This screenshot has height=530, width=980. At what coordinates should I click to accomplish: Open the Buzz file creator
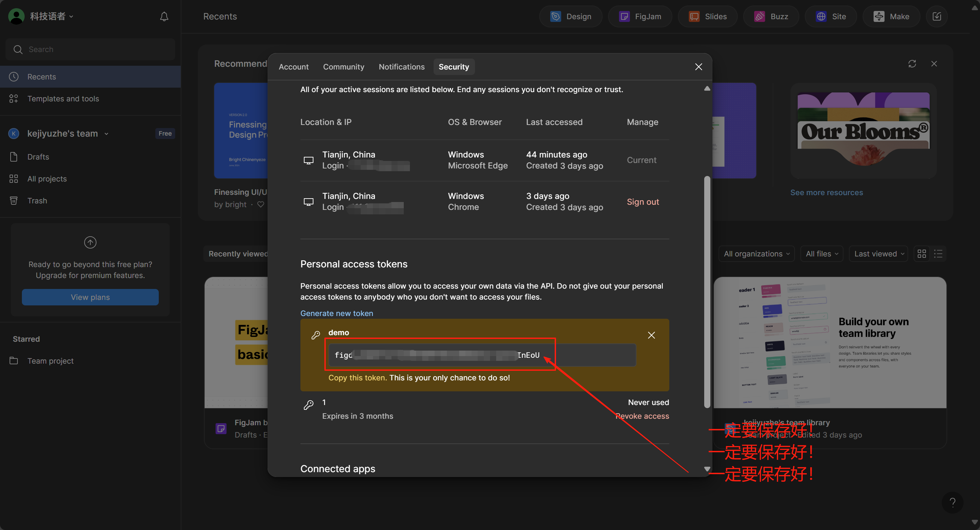(771, 16)
